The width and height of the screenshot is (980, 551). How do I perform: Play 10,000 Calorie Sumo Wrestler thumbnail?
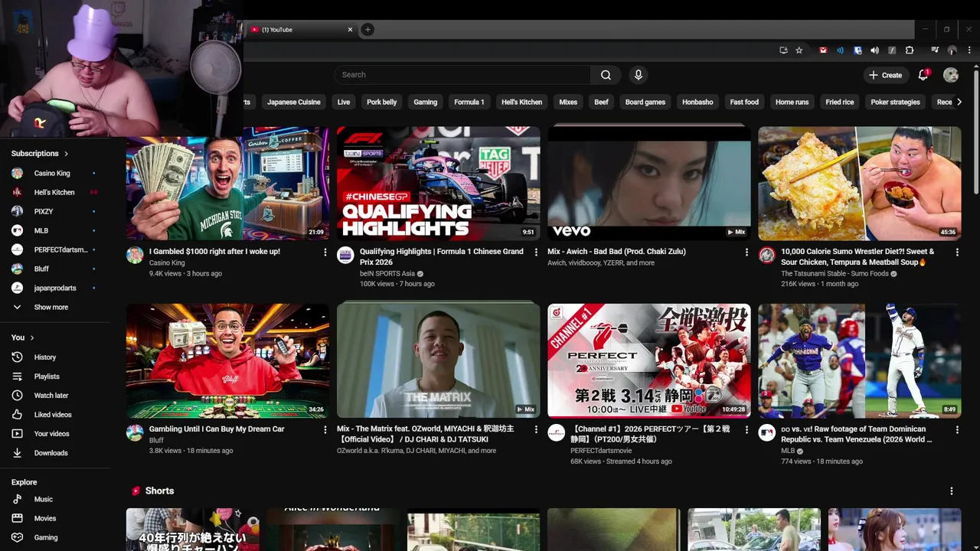coord(860,184)
